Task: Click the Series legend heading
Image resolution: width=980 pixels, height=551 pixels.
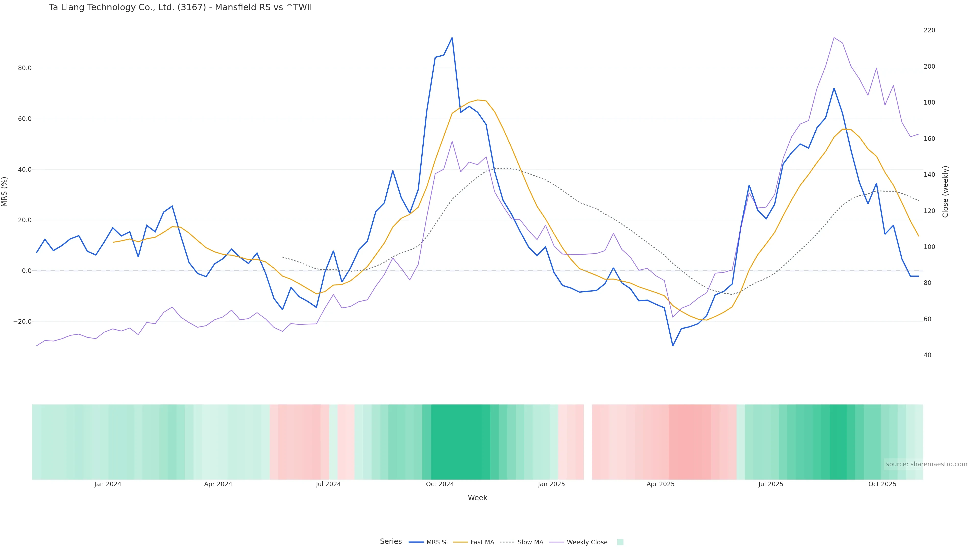Action: (x=391, y=542)
